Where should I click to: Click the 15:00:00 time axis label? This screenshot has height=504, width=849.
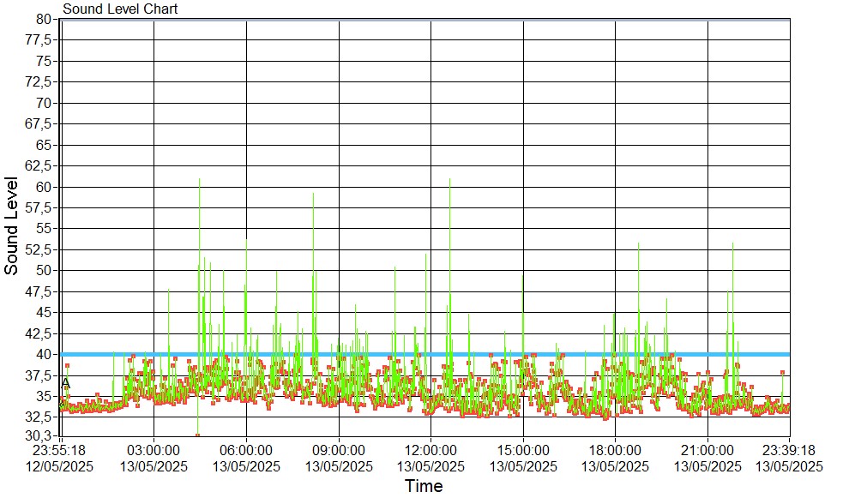click(523, 458)
